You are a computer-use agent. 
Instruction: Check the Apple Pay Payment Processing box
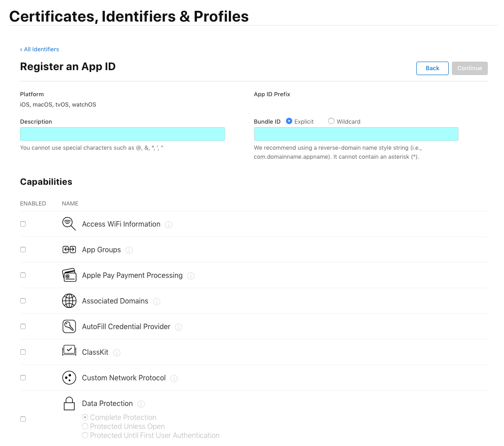point(23,275)
